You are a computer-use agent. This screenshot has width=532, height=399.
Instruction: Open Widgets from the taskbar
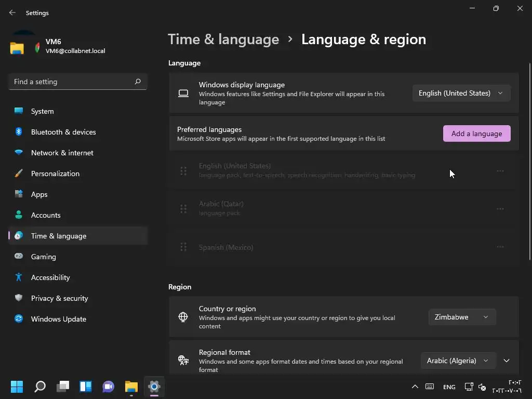pos(86,387)
